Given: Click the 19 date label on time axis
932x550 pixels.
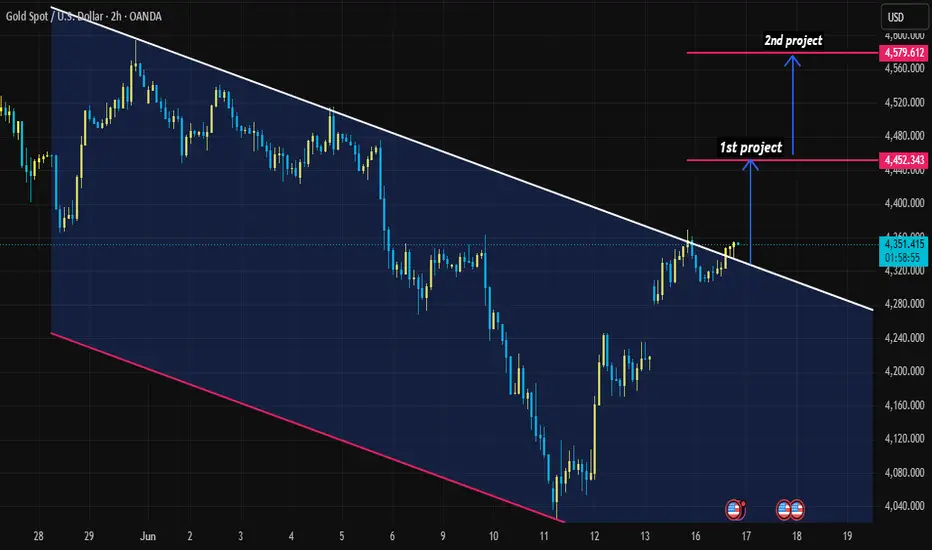Looking at the screenshot, I should [848, 536].
